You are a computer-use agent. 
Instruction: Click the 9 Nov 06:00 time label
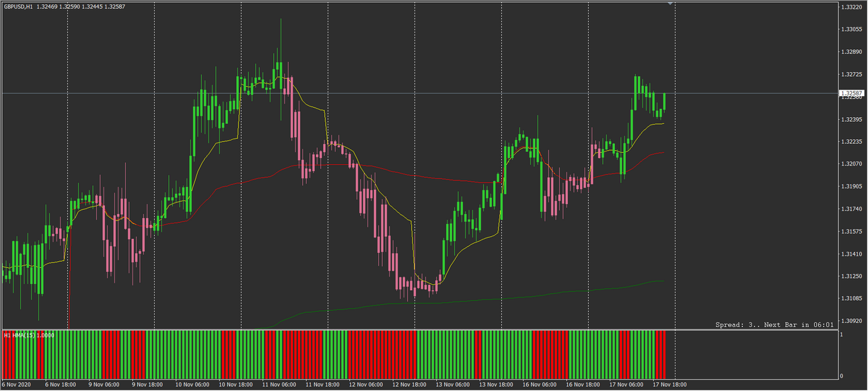point(105,385)
